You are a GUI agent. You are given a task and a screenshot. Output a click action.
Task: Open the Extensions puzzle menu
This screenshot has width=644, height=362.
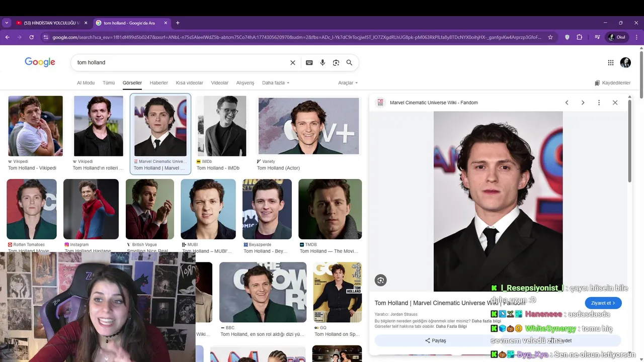[580, 37]
